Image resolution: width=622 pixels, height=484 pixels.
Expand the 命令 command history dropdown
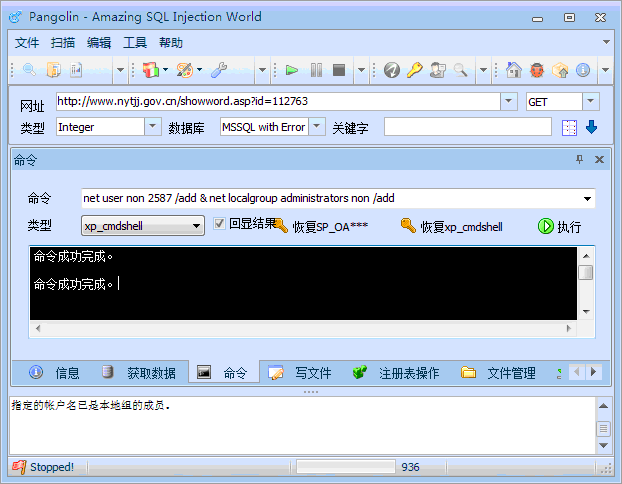587,198
